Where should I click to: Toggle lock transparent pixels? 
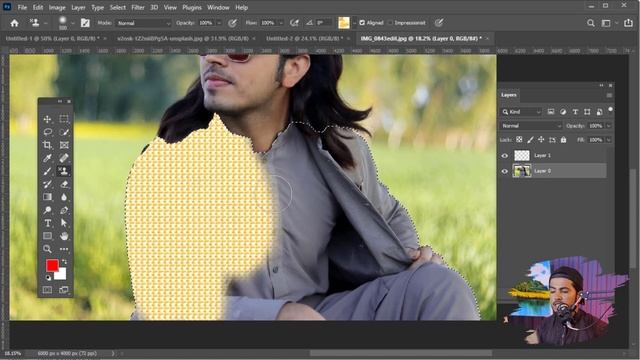(x=519, y=140)
